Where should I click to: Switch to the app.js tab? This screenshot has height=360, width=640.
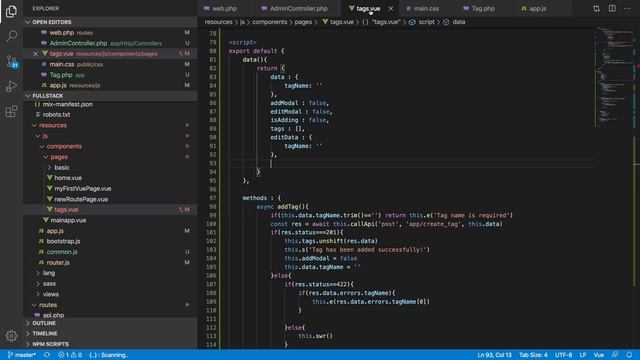point(537,8)
